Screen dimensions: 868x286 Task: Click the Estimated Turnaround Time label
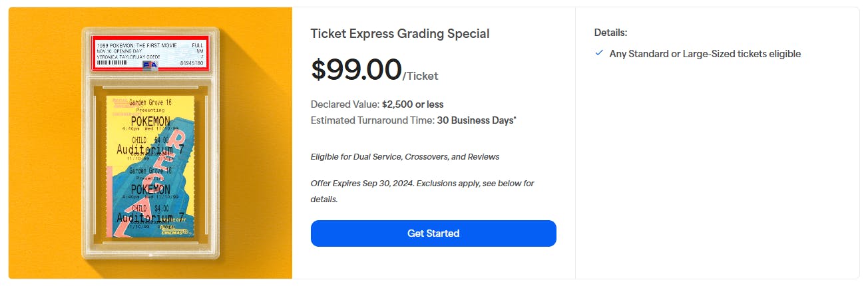pyautogui.click(x=372, y=120)
